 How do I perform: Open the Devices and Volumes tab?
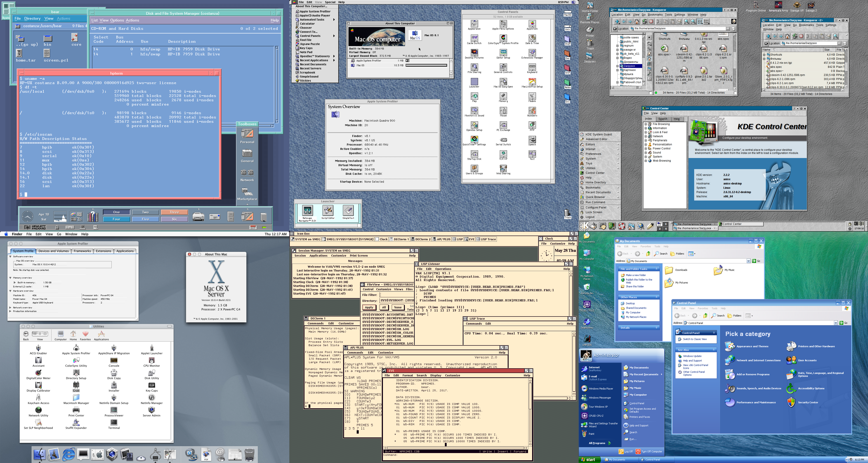coord(53,251)
